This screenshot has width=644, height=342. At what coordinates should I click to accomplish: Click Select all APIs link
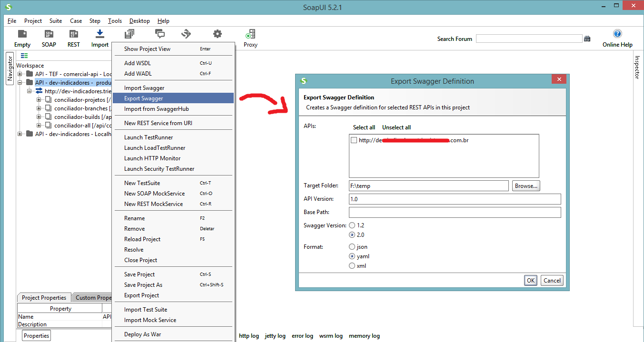pyautogui.click(x=364, y=127)
